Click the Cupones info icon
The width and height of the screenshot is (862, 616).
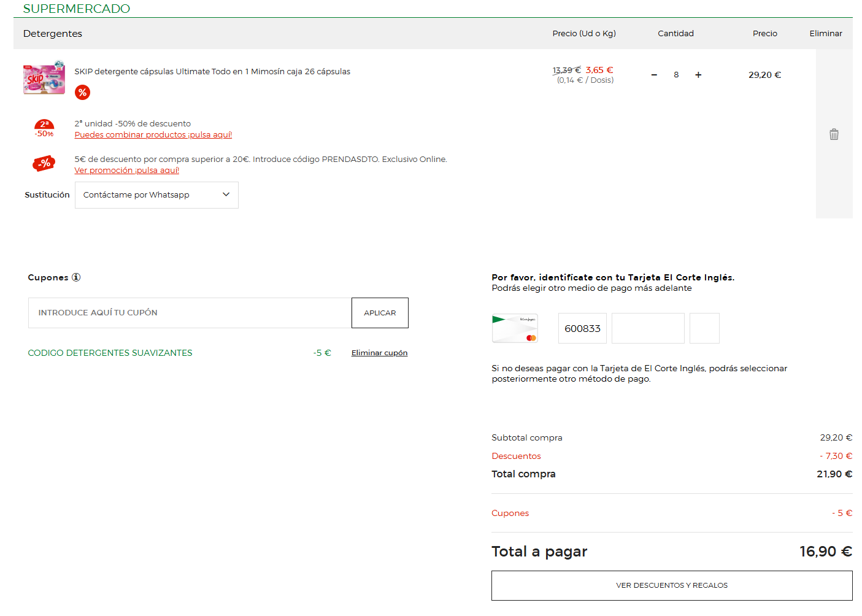[76, 277]
